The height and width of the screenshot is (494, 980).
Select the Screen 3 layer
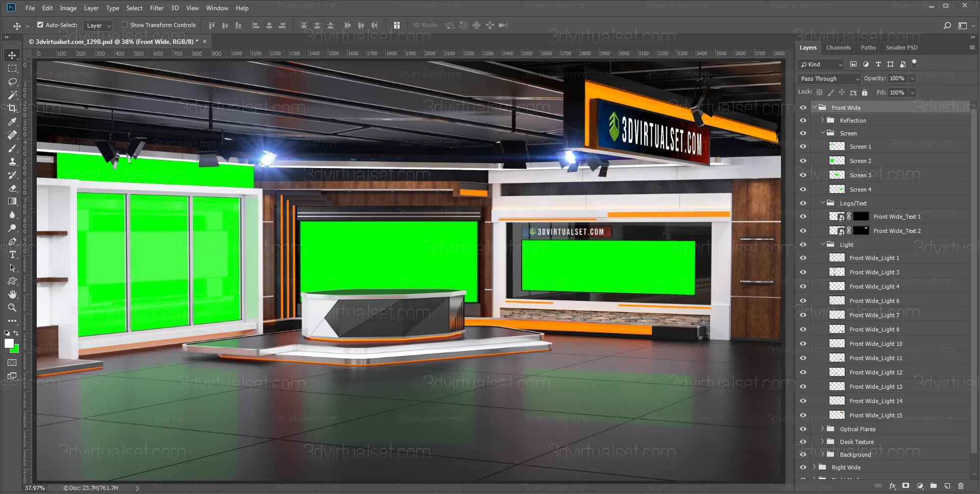pyautogui.click(x=889, y=175)
